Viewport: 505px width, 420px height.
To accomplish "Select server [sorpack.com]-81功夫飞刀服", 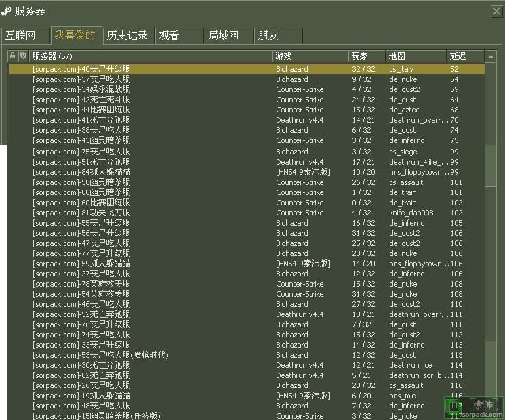I will coord(81,213).
